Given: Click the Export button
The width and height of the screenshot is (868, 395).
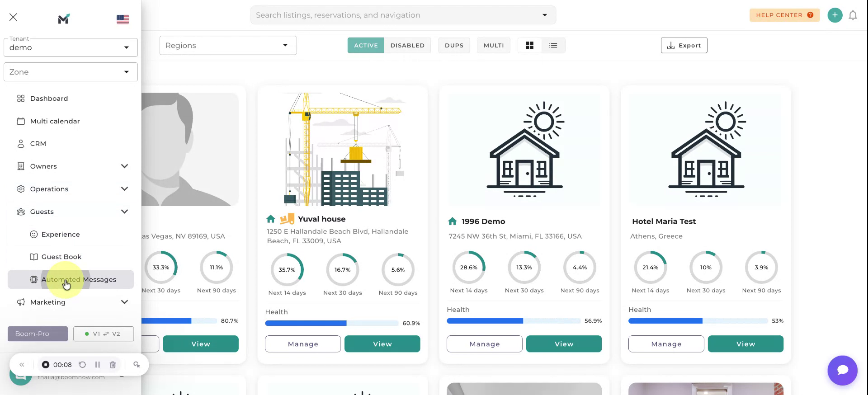Looking at the screenshot, I should click(x=684, y=45).
